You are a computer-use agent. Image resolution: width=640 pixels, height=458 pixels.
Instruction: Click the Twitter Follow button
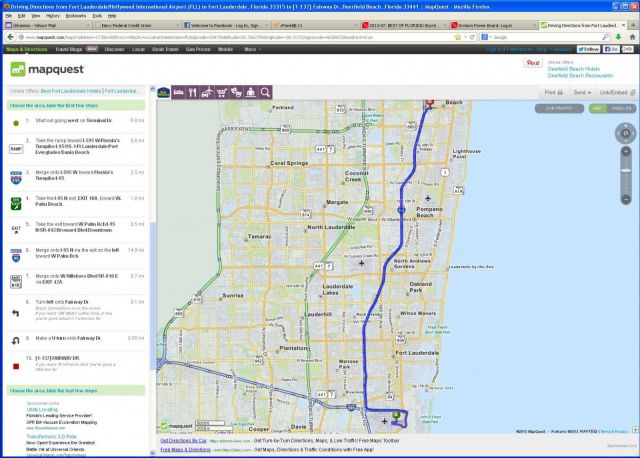point(588,49)
